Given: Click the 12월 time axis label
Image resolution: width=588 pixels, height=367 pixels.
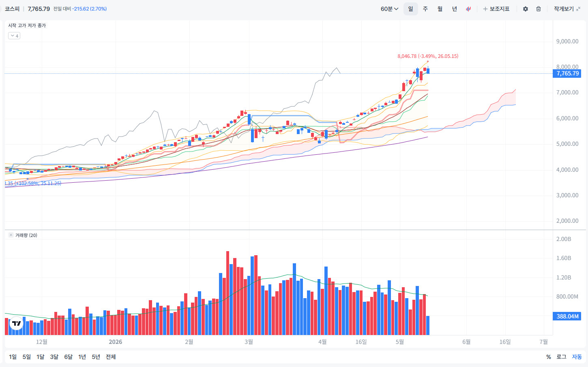Looking at the screenshot, I should (x=42, y=342).
